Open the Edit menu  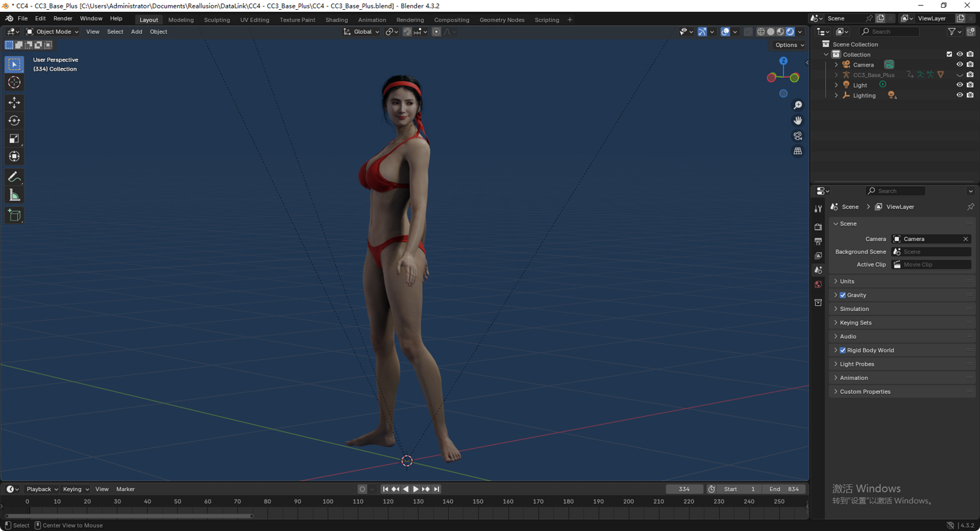[41, 18]
